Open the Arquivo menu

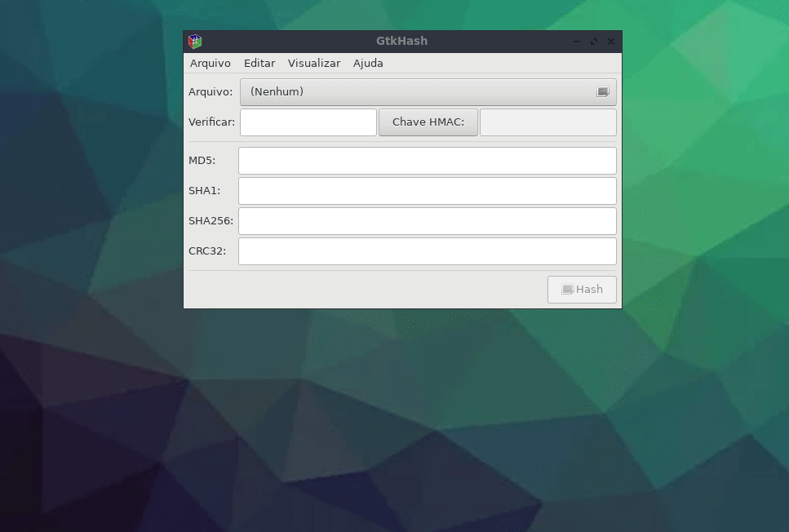click(211, 64)
